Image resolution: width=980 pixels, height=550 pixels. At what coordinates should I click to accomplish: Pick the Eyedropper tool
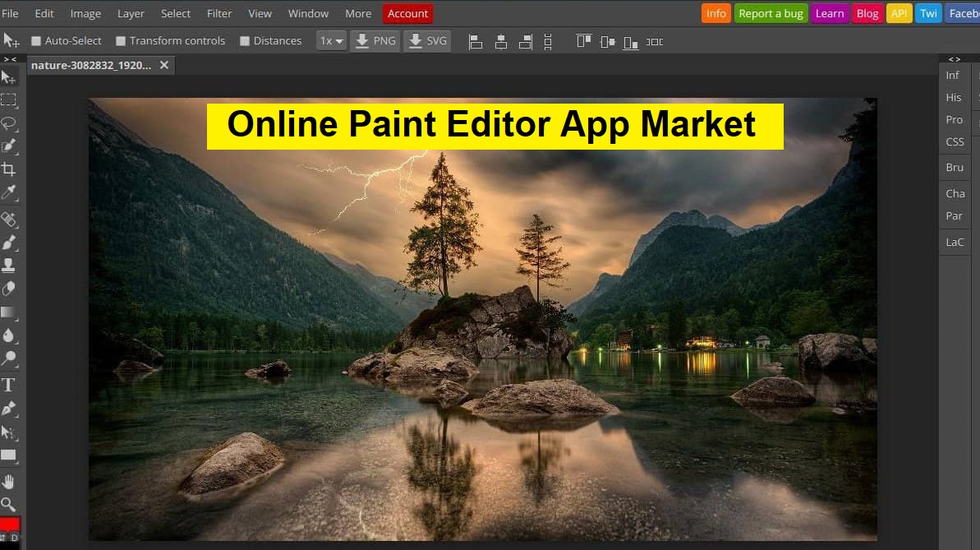tap(10, 193)
